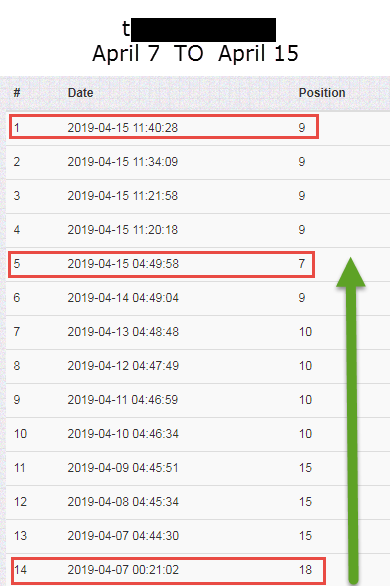Viewport: 390px width, 586px height.
Task: Select date 2019-04-15 11:34:09
Action: pos(123,162)
